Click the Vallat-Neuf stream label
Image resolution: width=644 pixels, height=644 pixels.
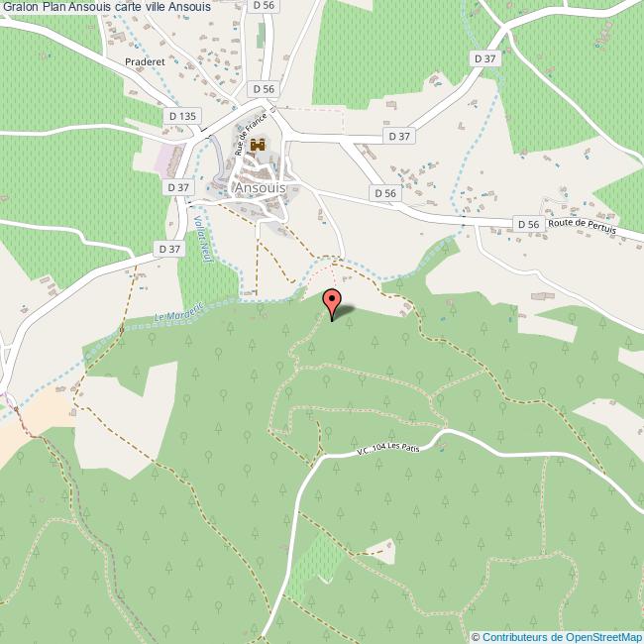202,239
